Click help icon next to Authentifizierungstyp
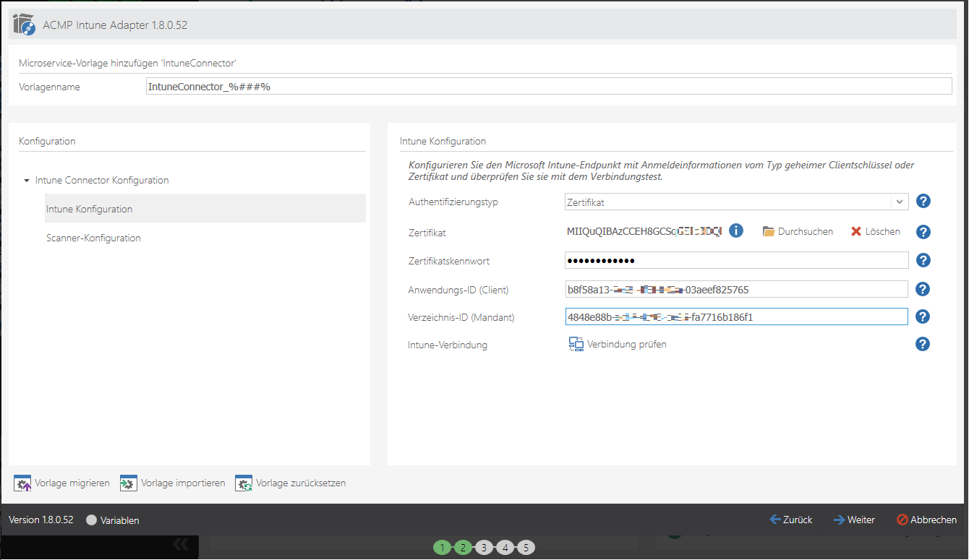This screenshot has height=560, width=969. 923,202
